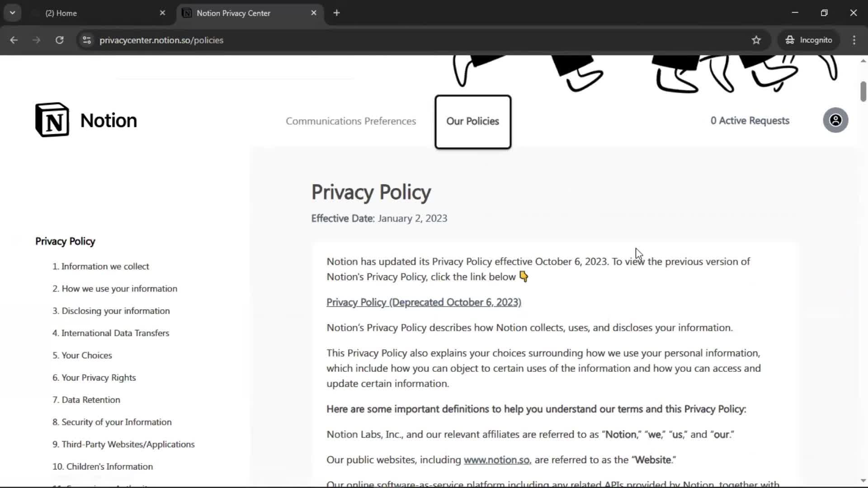
Task: Click the forward navigation arrow
Action: coord(36,40)
